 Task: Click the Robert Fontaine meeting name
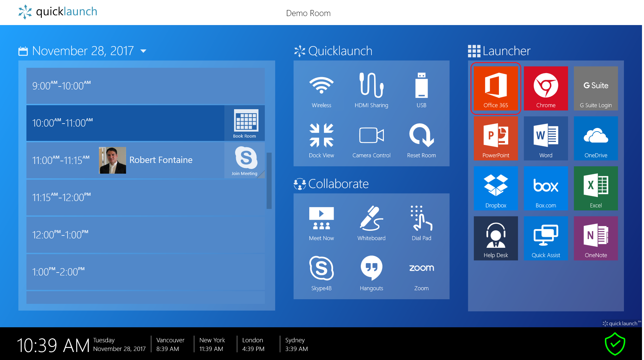(x=162, y=160)
